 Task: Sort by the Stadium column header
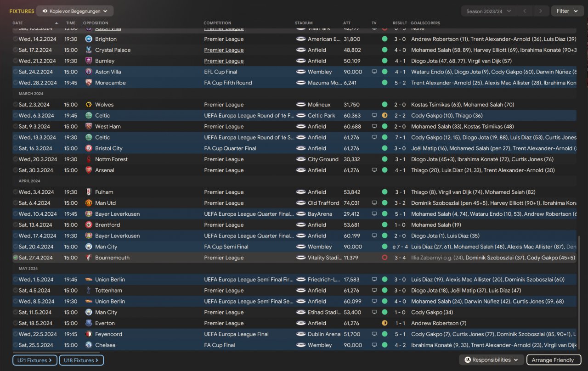coord(304,23)
